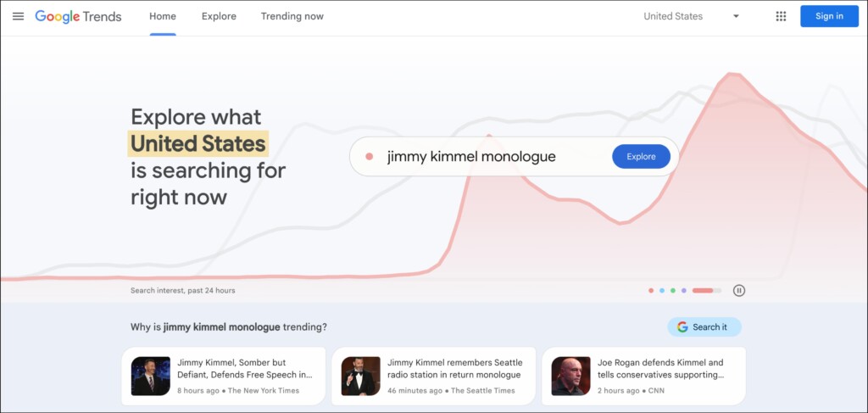Pause the trending carousel animation
868x413 pixels.
(739, 290)
